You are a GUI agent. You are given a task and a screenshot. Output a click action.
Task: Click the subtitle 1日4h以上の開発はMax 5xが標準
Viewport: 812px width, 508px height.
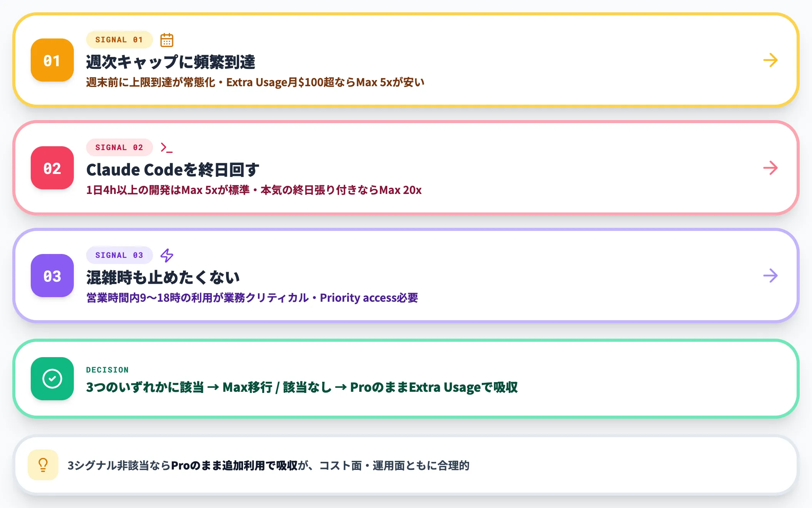coord(168,190)
